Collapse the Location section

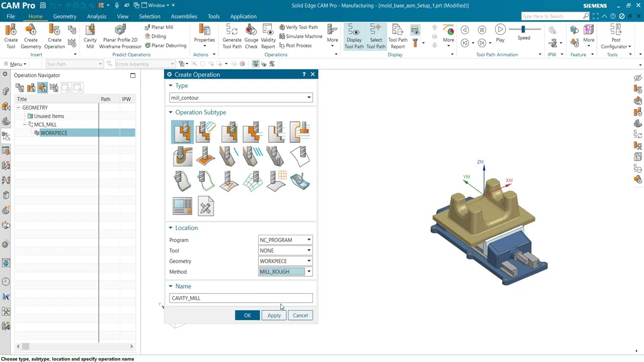(171, 228)
